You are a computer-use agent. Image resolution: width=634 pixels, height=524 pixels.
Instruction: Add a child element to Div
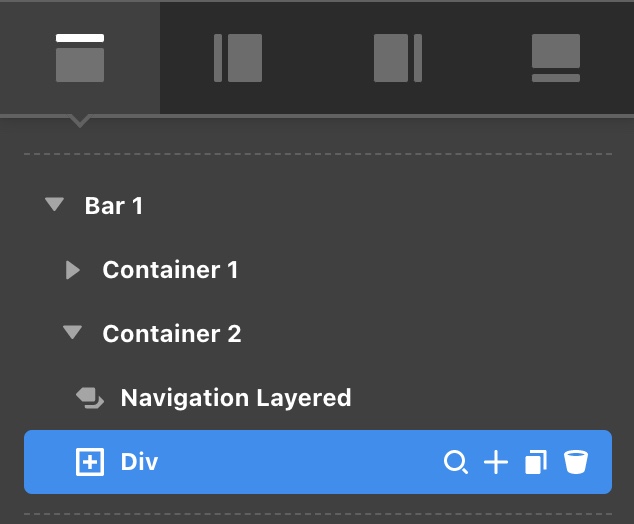tap(496, 462)
